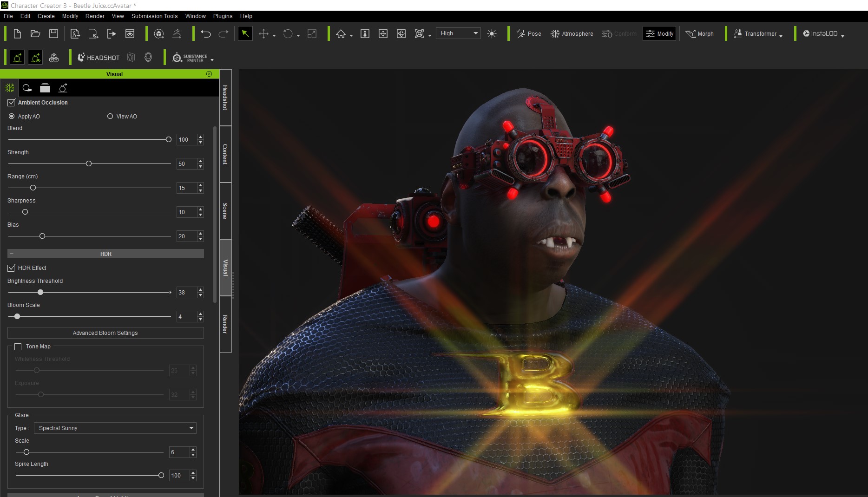Click the stacked cubes icon
868x497 pixels.
[54, 57]
